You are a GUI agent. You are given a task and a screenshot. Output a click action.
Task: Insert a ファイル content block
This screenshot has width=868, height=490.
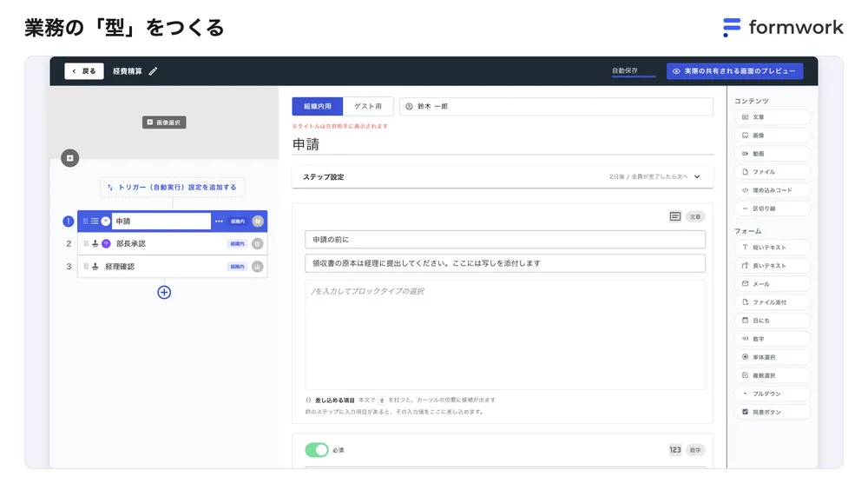point(773,172)
